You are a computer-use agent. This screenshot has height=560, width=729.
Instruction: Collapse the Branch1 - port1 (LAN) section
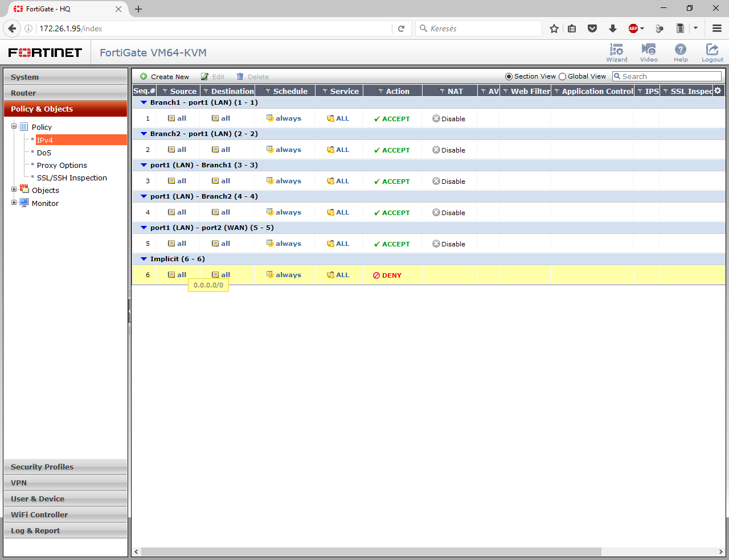coord(144,102)
